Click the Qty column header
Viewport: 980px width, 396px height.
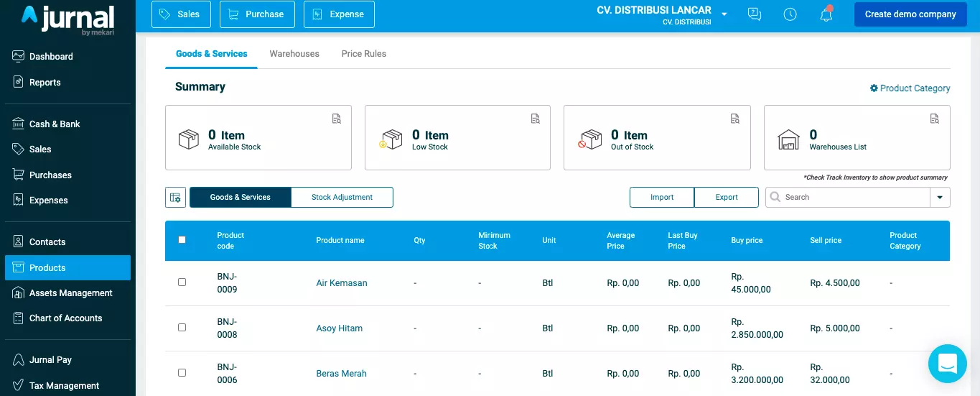pos(420,241)
